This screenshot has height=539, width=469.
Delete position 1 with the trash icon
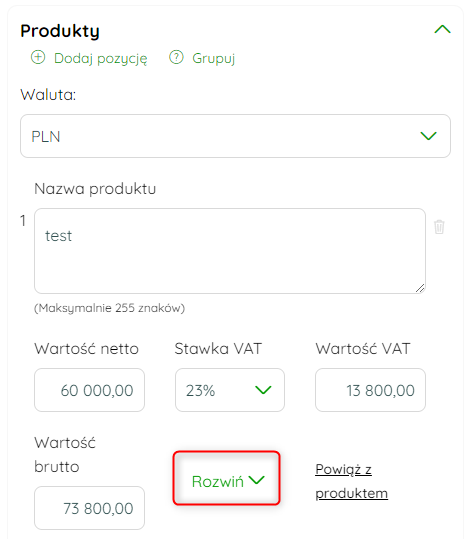tap(439, 227)
